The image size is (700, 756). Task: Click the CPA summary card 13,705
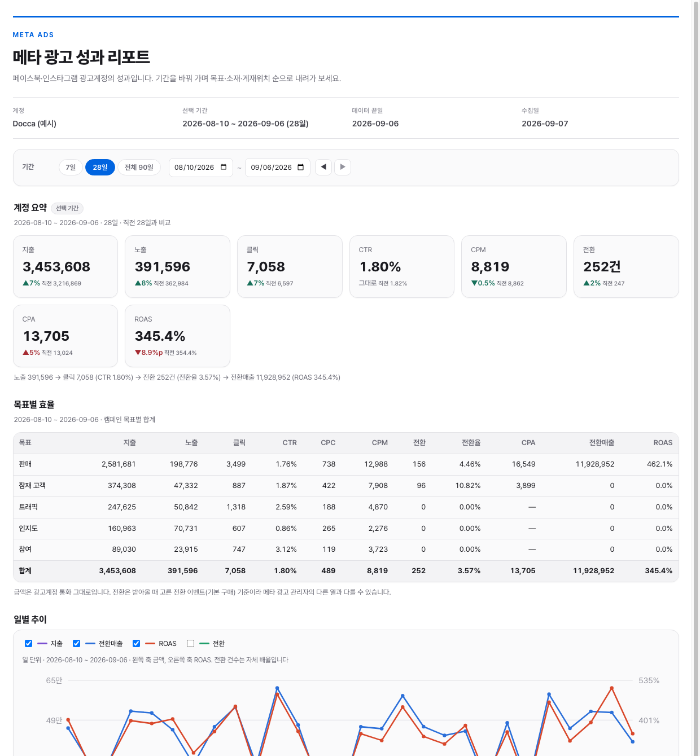65,336
